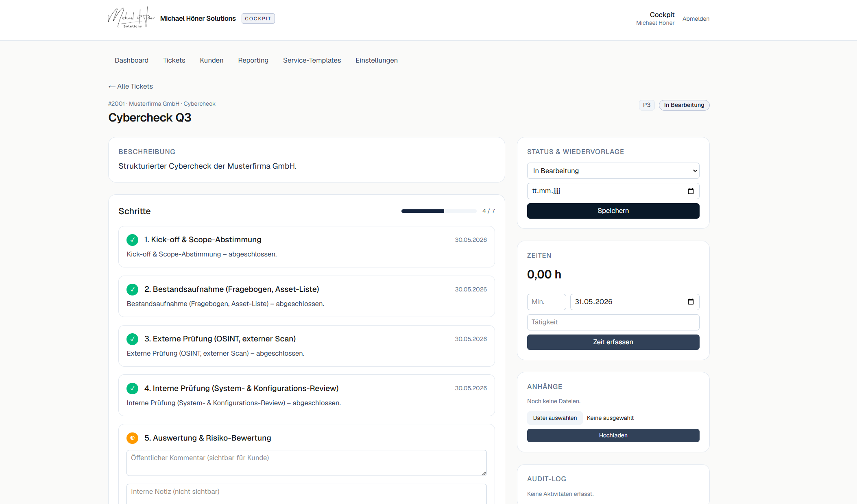
Task: Click the Cybercheck Q3 ticket title
Action: (150, 118)
